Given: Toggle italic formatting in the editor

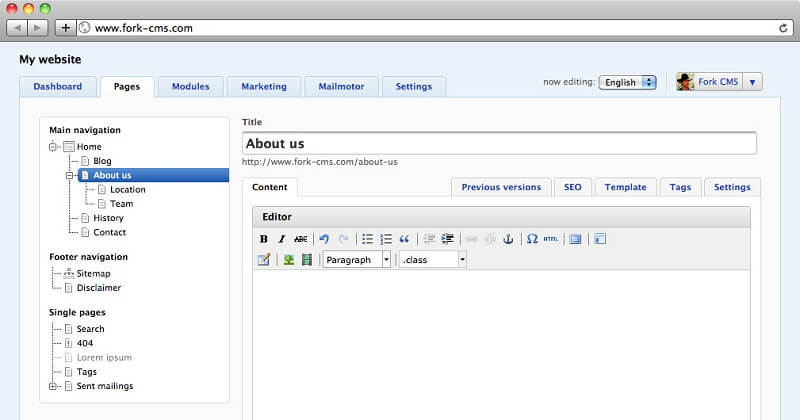Looking at the screenshot, I should pos(281,239).
